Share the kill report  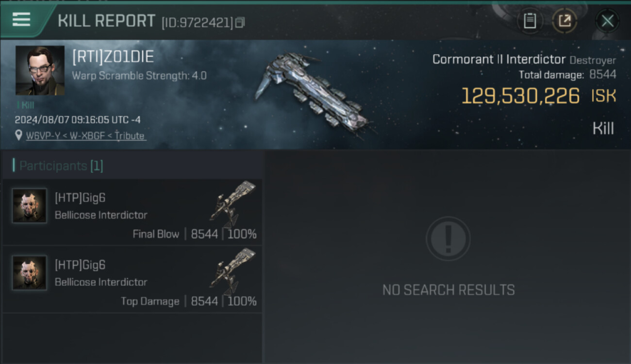click(x=565, y=21)
